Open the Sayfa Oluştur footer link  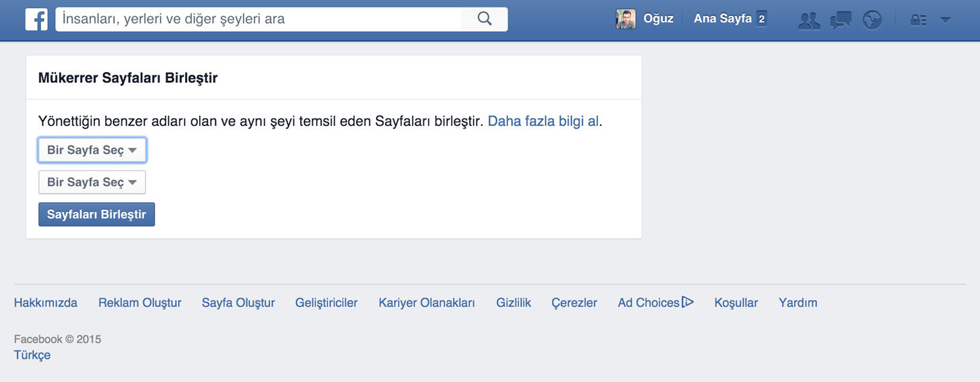pos(238,303)
